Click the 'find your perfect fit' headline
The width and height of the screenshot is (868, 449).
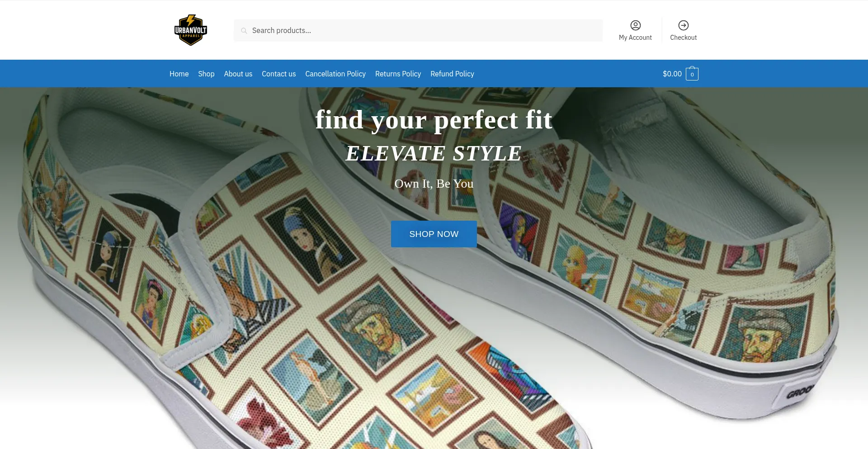pyautogui.click(x=434, y=120)
